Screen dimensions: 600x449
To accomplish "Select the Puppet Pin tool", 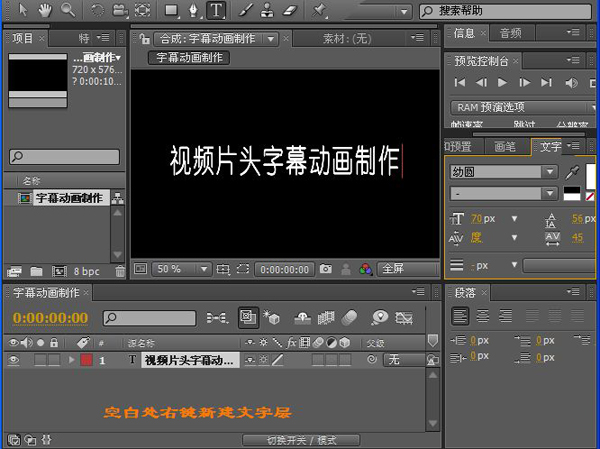I will pos(319,10).
